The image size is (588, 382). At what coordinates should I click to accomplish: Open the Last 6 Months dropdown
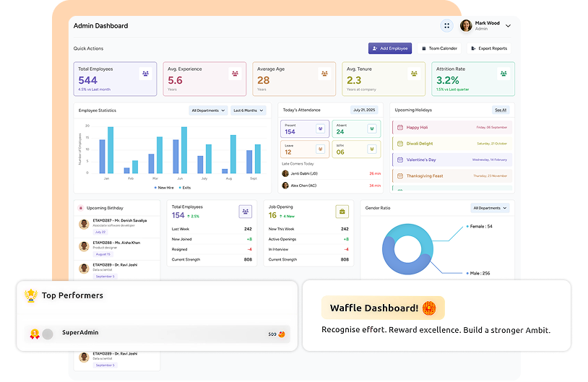[248, 110]
